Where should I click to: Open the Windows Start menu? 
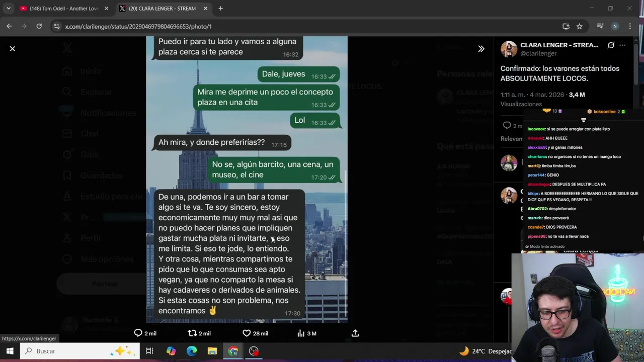pos(10,351)
